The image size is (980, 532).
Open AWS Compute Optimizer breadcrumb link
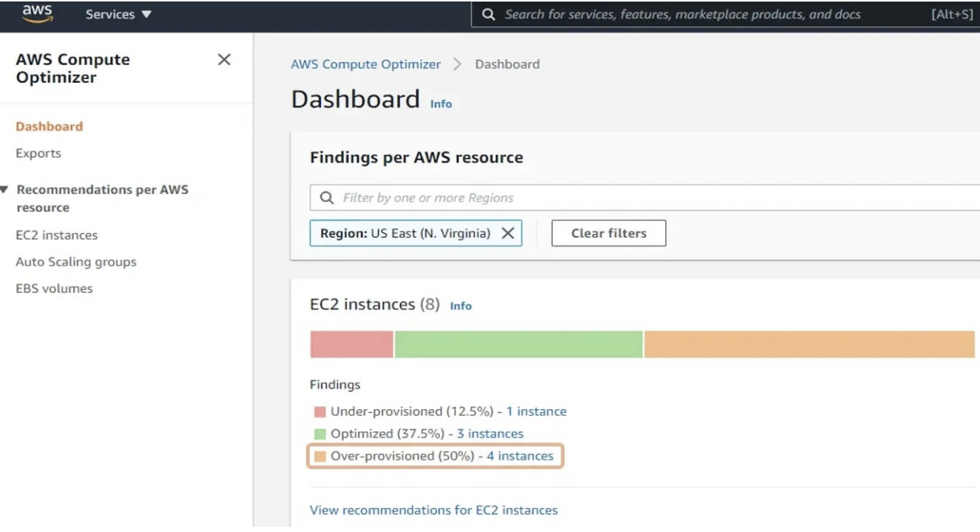coord(366,64)
